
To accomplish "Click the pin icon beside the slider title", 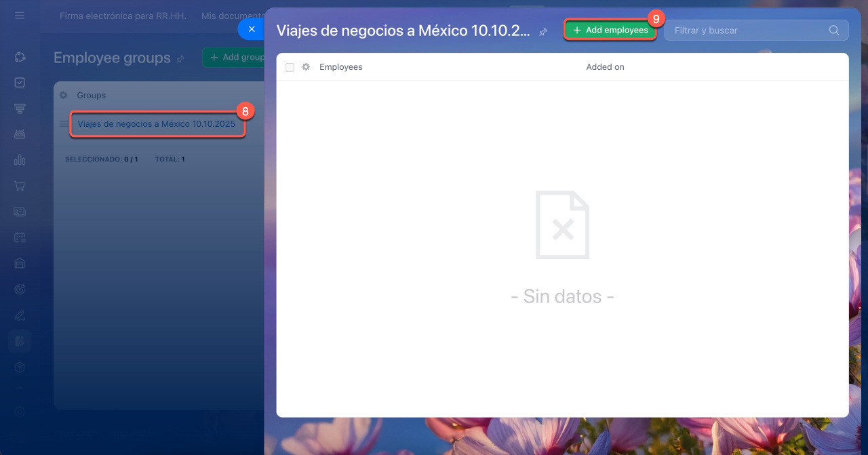I will pyautogui.click(x=543, y=32).
